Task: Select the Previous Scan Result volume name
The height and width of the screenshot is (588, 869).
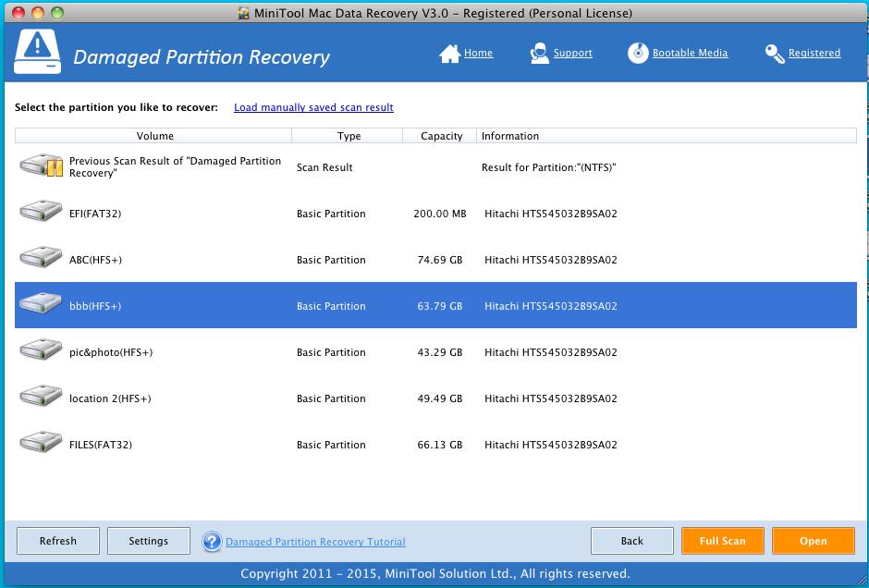Action: point(175,166)
